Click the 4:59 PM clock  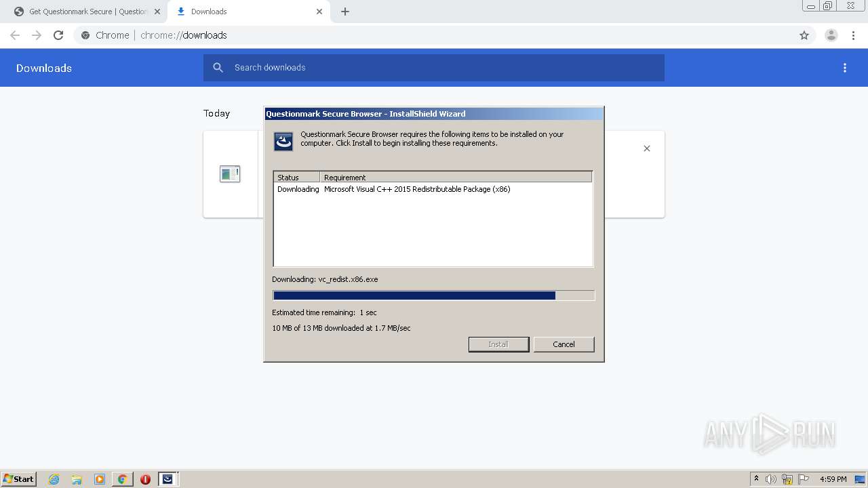833,479
